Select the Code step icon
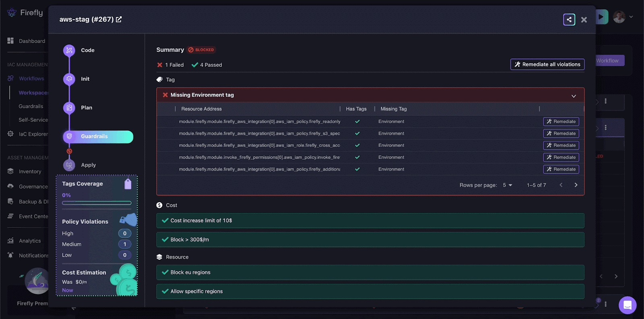Screen dimensions: 644x319 click(x=69, y=50)
